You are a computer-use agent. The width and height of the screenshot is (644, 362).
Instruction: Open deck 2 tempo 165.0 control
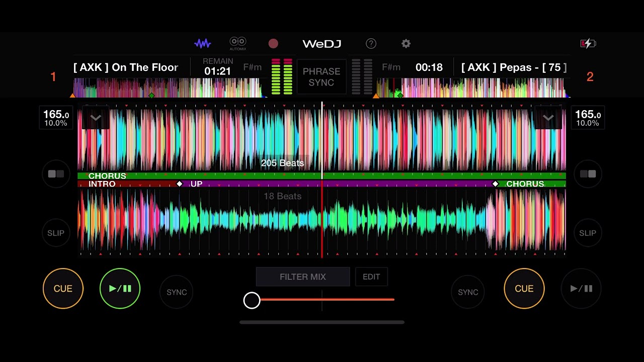(x=588, y=118)
